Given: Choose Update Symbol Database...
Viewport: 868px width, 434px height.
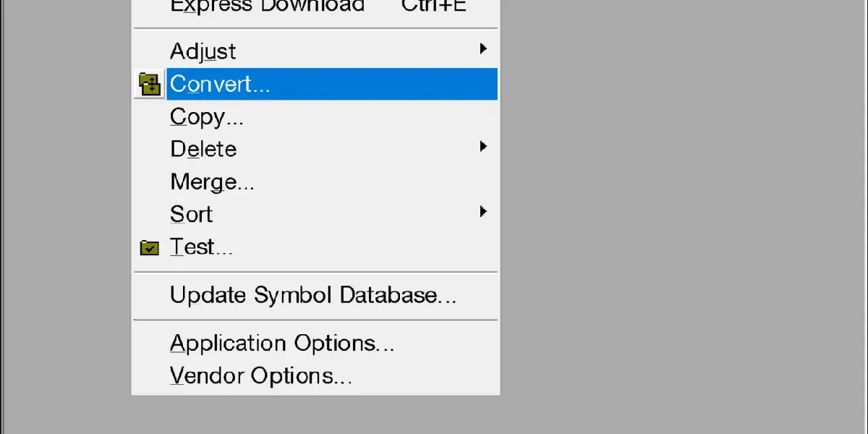Looking at the screenshot, I should [313, 295].
